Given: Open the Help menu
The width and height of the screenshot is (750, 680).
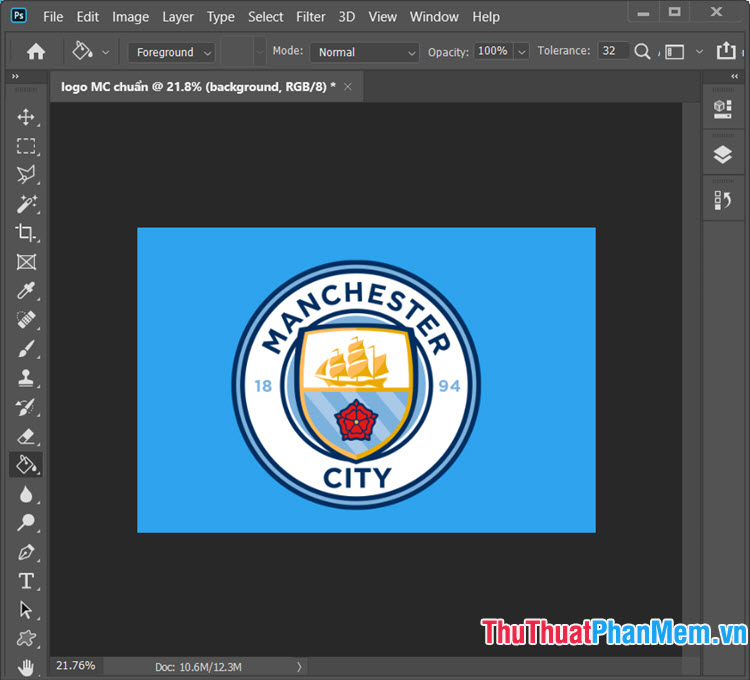Looking at the screenshot, I should [486, 17].
